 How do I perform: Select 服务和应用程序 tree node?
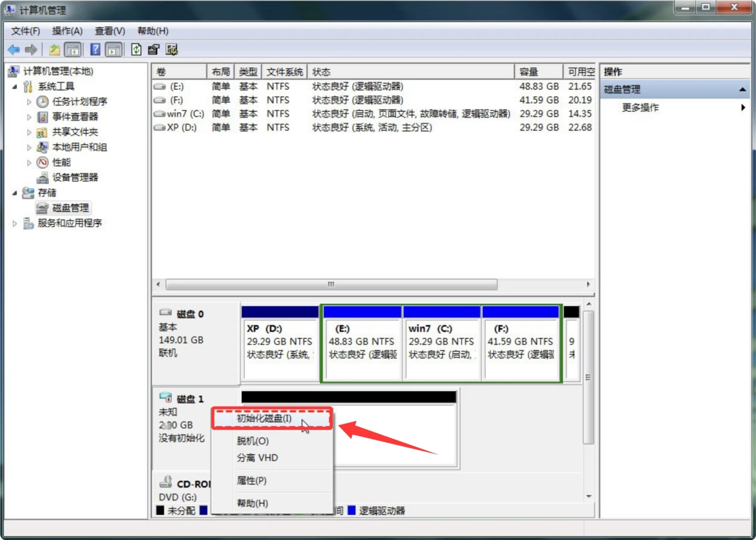point(70,223)
